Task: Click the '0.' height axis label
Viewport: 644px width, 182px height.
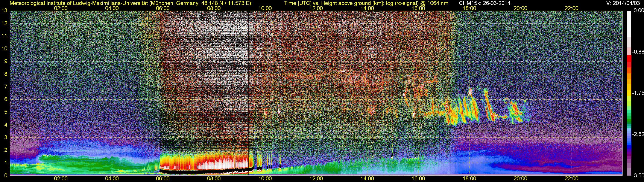Action: 6,176
